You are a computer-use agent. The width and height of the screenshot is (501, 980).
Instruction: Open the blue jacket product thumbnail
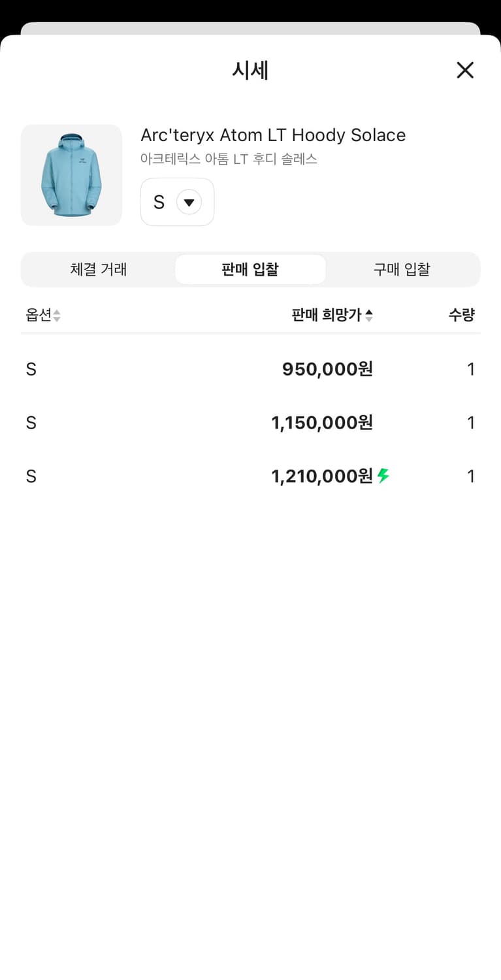point(71,175)
